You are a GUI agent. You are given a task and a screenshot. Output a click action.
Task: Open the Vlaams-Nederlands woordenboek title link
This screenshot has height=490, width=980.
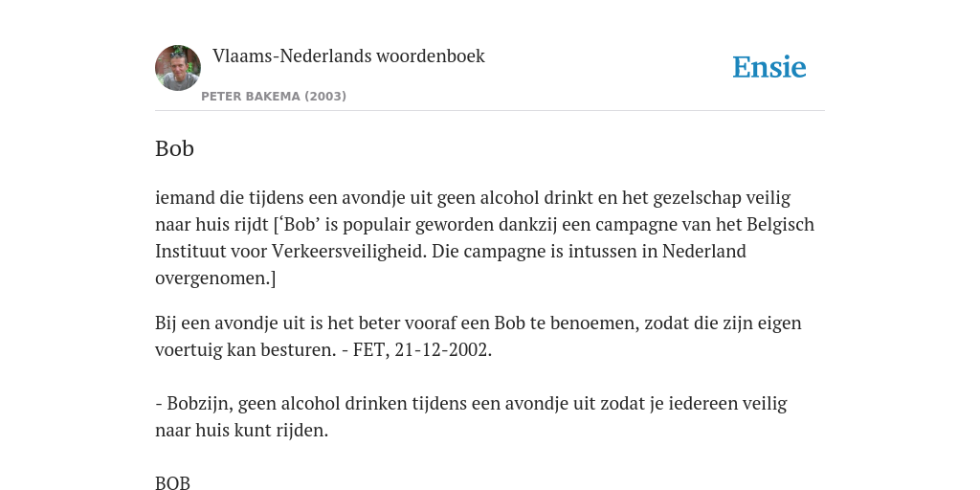click(348, 56)
